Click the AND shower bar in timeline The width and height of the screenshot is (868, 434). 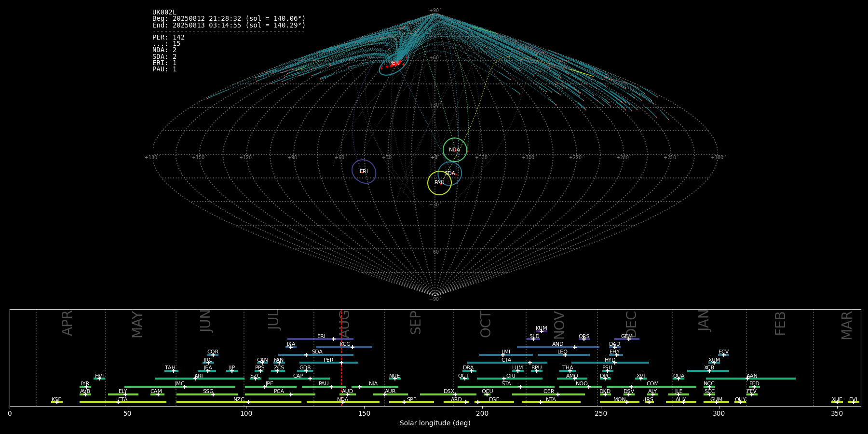click(558, 347)
